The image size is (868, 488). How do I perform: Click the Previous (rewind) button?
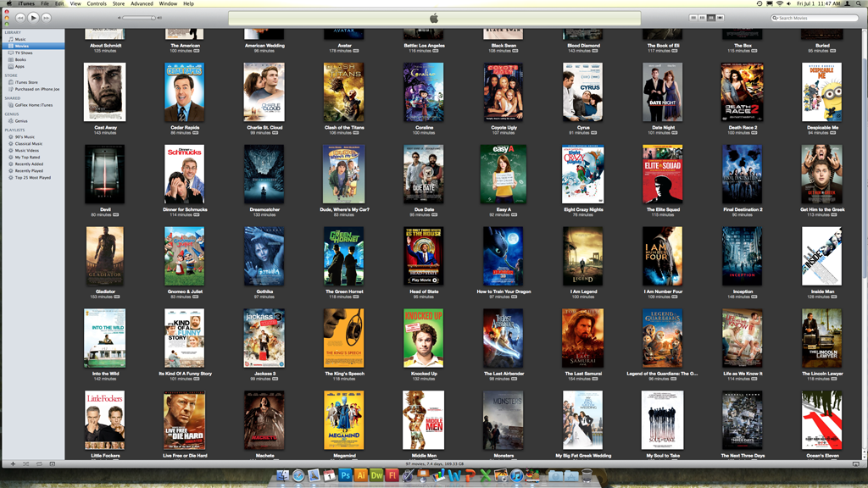20,18
